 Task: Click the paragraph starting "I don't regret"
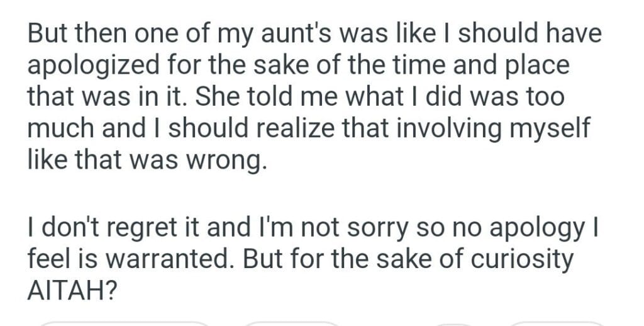(308, 259)
